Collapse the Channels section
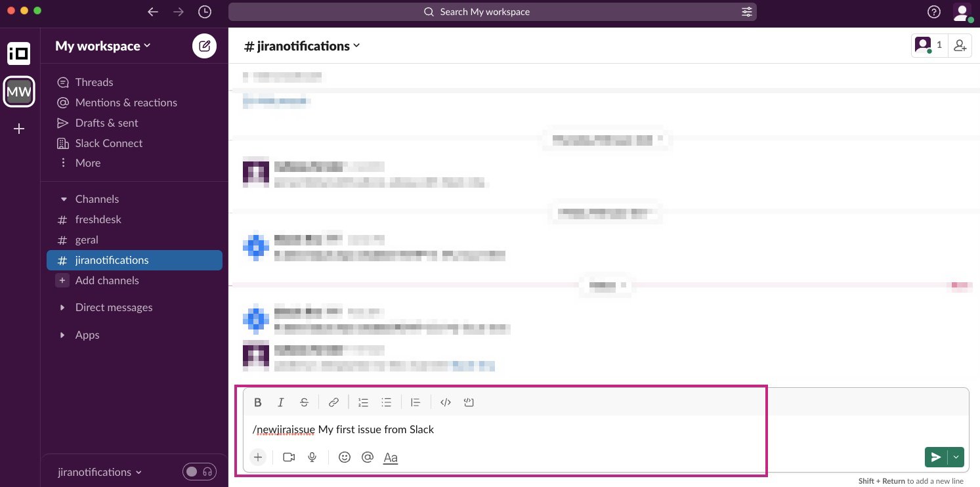Viewport: 980px width, 487px height. tap(64, 199)
